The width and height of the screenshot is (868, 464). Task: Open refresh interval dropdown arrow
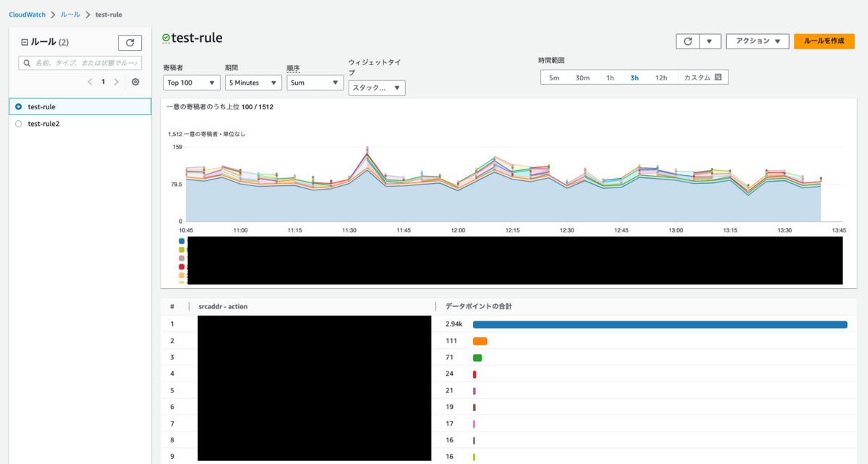[710, 41]
